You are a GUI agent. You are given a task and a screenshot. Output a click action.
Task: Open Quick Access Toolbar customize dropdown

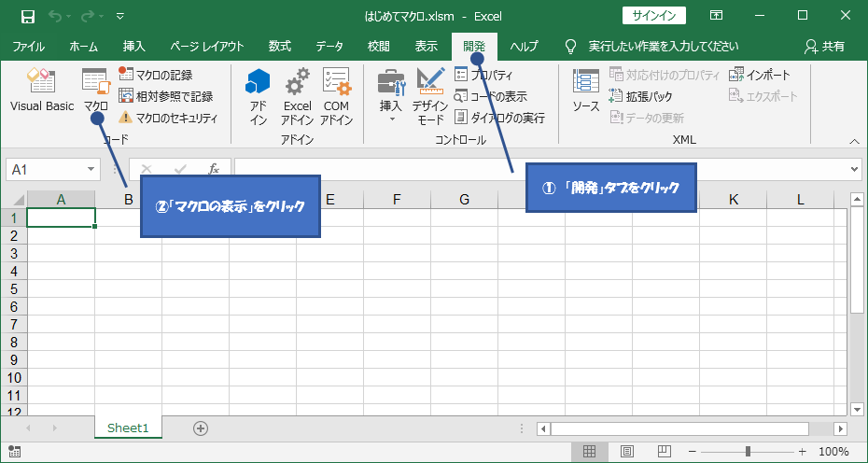click(x=120, y=16)
